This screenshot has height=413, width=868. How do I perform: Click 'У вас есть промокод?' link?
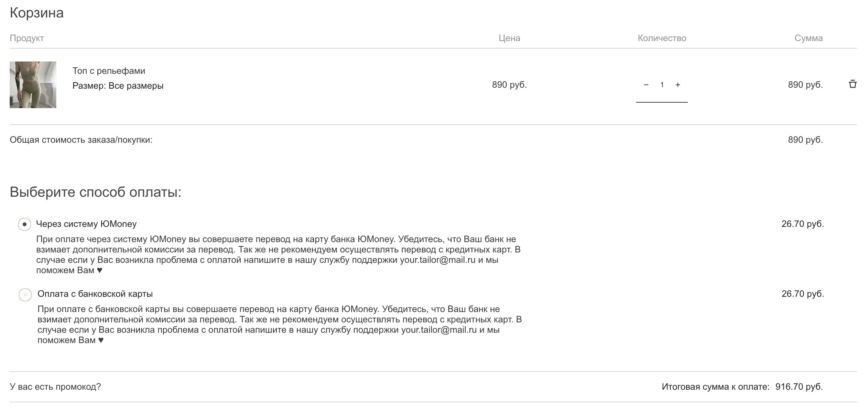pyautogui.click(x=55, y=387)
